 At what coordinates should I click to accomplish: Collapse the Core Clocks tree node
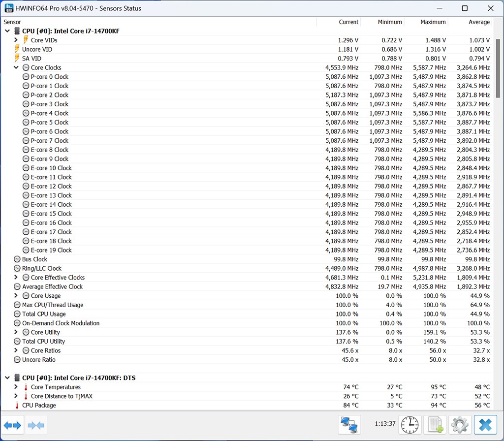pyautogui.click(x=16, y=67)
